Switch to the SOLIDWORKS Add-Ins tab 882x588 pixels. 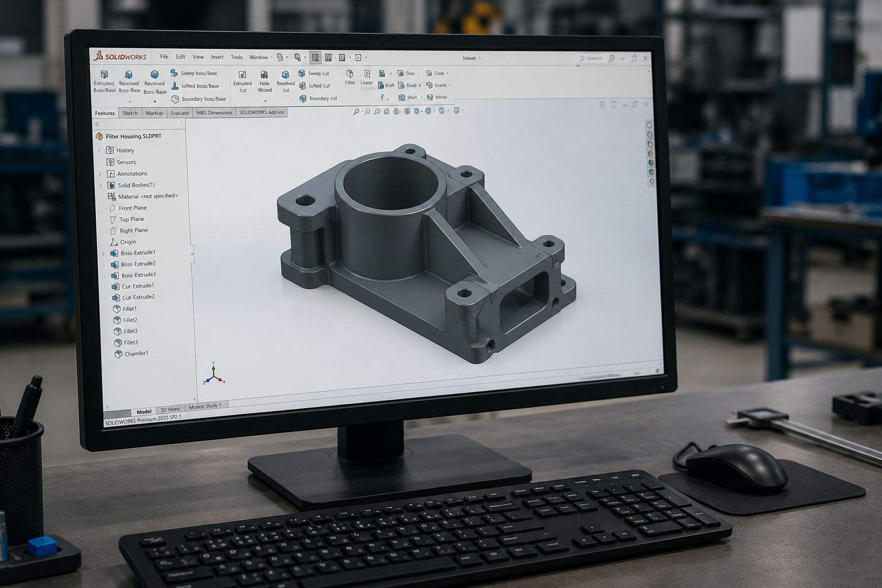pyautogui.click(x=261, y=112)
